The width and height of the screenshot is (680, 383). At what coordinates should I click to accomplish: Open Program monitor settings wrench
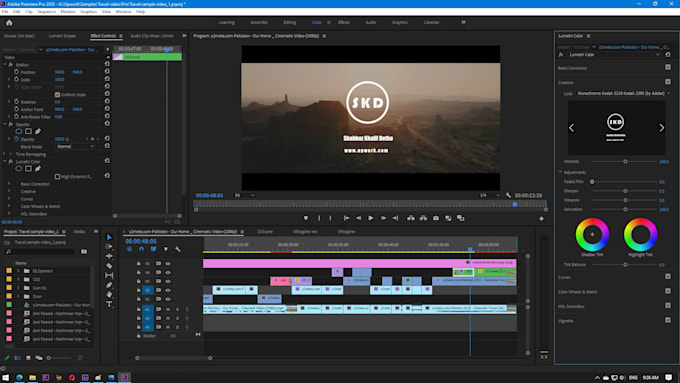[508, 195]
